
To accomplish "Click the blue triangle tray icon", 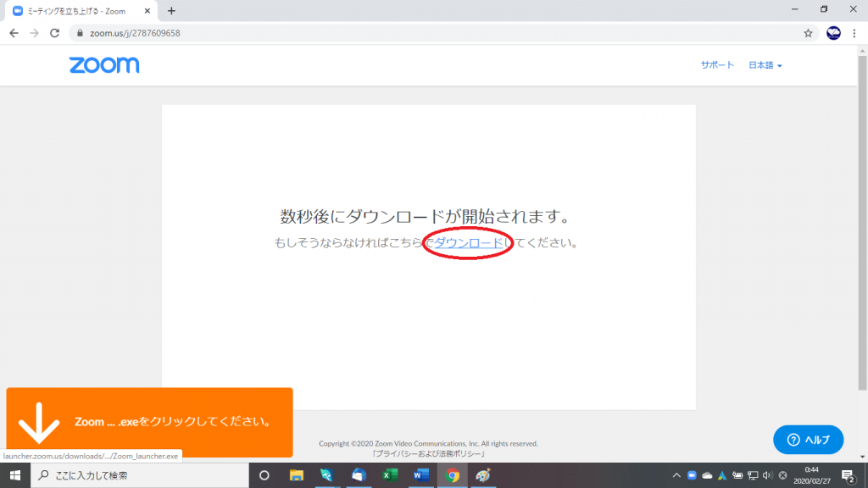I will click(722, 475).
